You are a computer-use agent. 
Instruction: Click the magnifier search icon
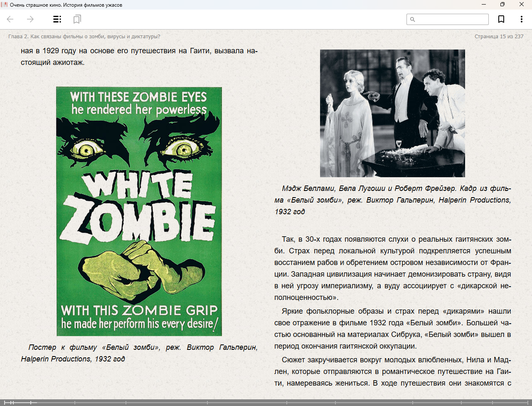coord(413,20)
